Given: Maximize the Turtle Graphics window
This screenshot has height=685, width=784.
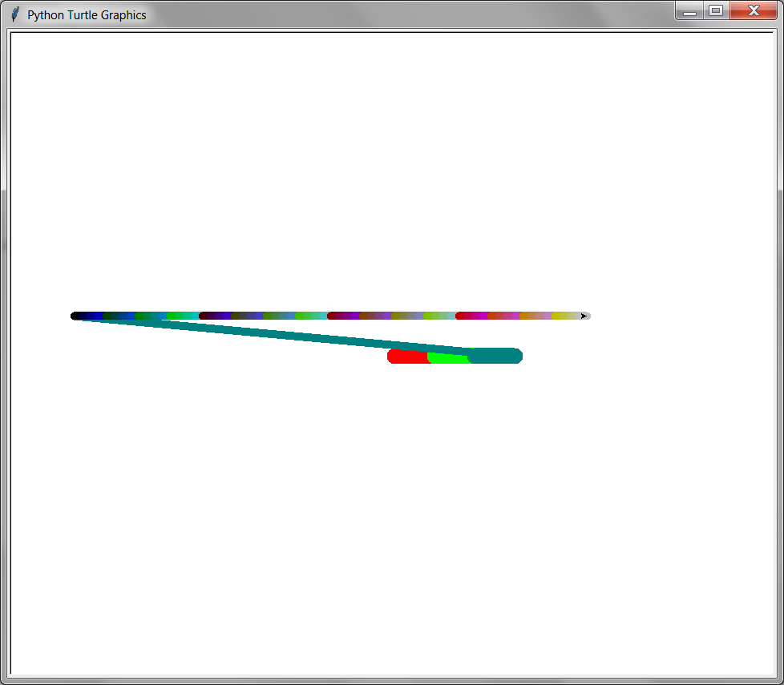Looking at the screenshot, I should coord(716,11).
